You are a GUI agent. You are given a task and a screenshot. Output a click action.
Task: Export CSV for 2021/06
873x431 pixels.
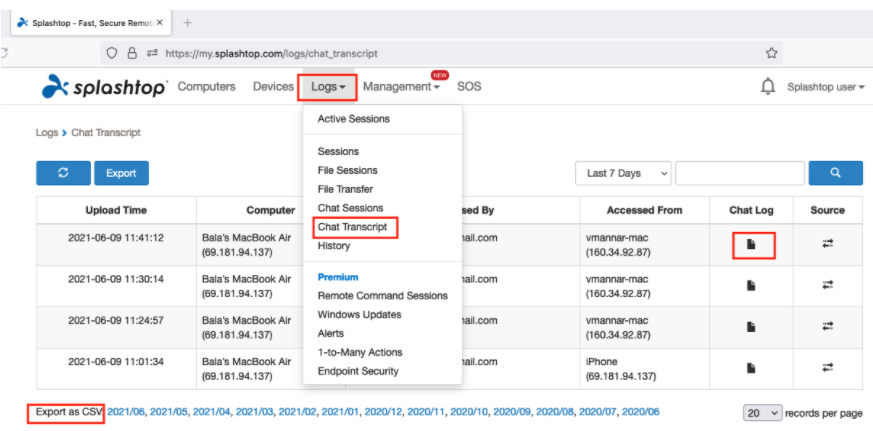pyautogui.click(x=126, y=413)
